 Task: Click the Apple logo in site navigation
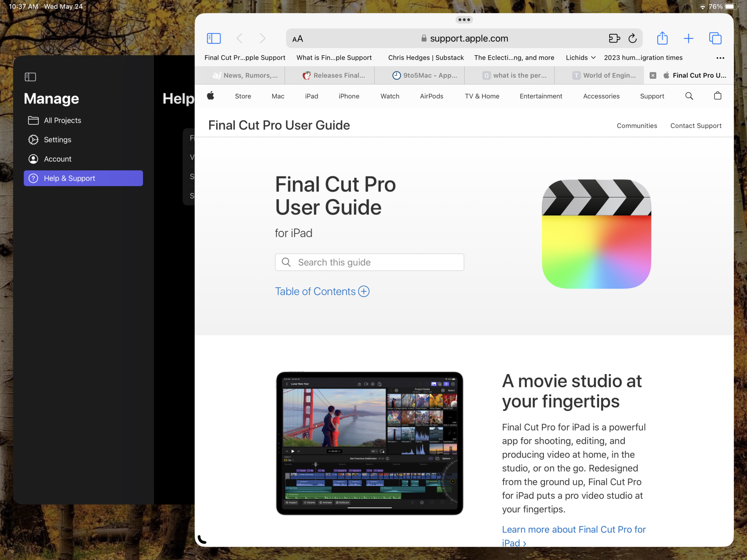click(211, 96)
